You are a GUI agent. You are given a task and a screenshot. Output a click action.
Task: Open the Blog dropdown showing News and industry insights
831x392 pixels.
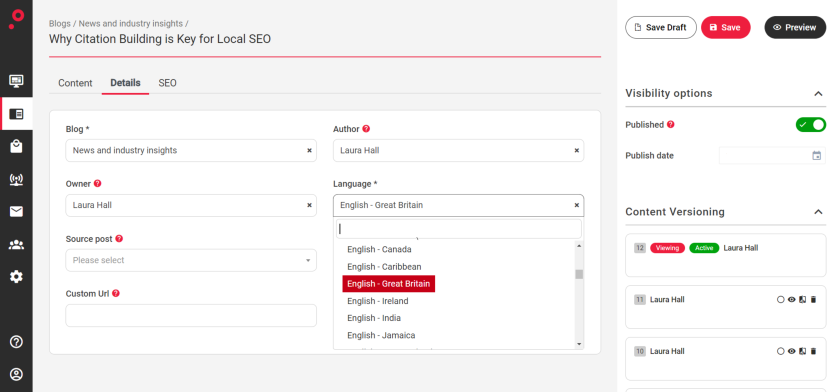pos(191,150)
